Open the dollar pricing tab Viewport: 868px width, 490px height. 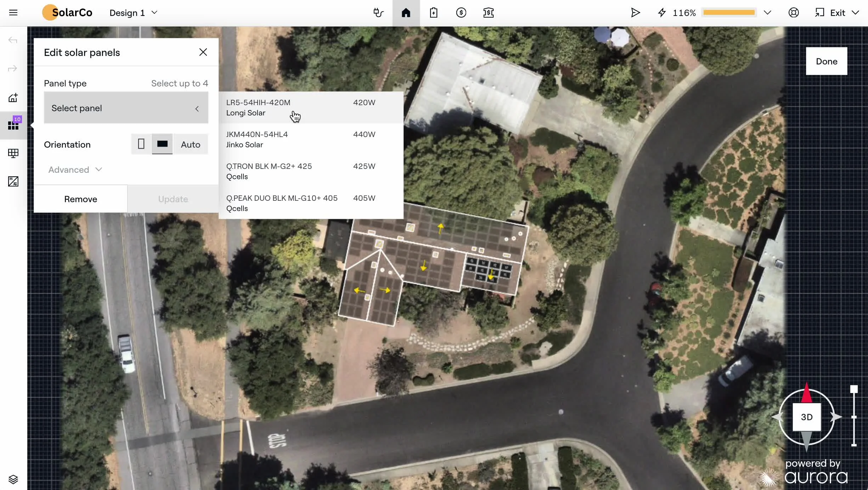[x=461, y=13]
